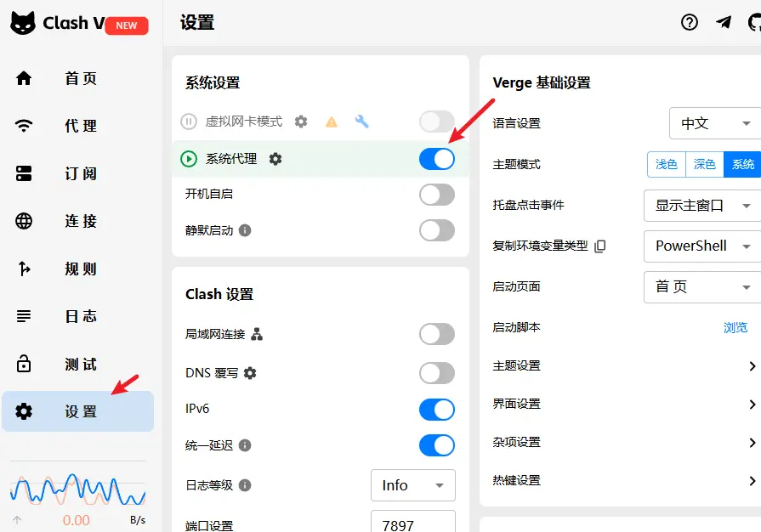The height and width of the screenshot is (532, 761).
Task: Go to 代理 in the sidebar
Action: click(x=77, y=126)
